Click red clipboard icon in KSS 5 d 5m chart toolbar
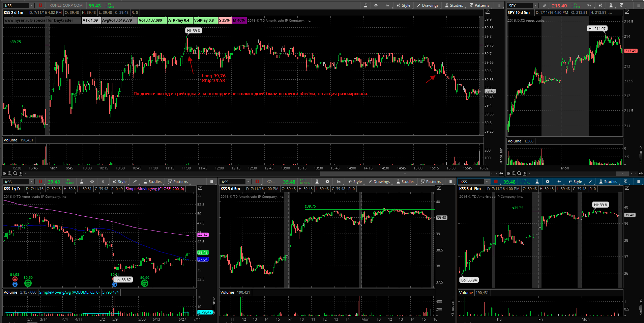Viewport: 644px width, 323px height. click(x=257, y=182)
